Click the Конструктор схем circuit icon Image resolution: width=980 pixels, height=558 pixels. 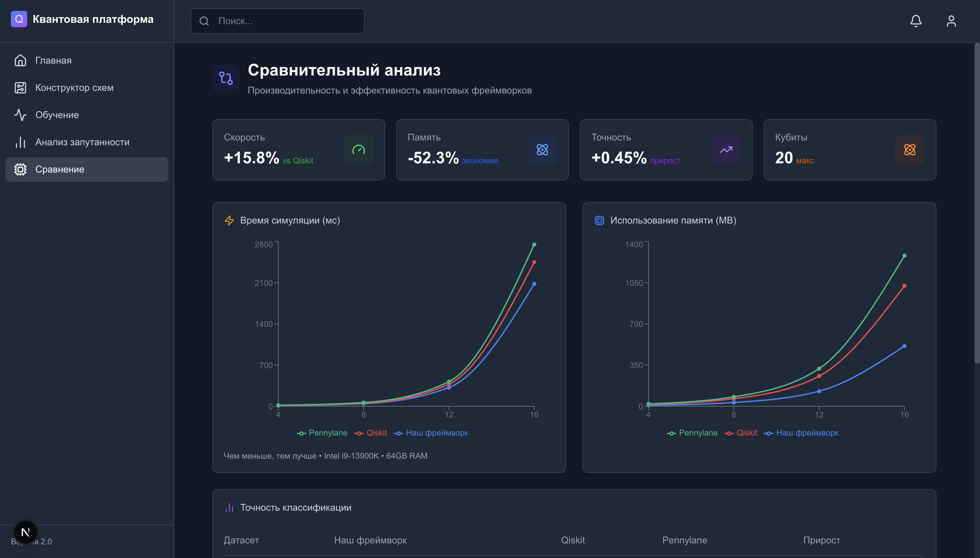tap(20, 88)
